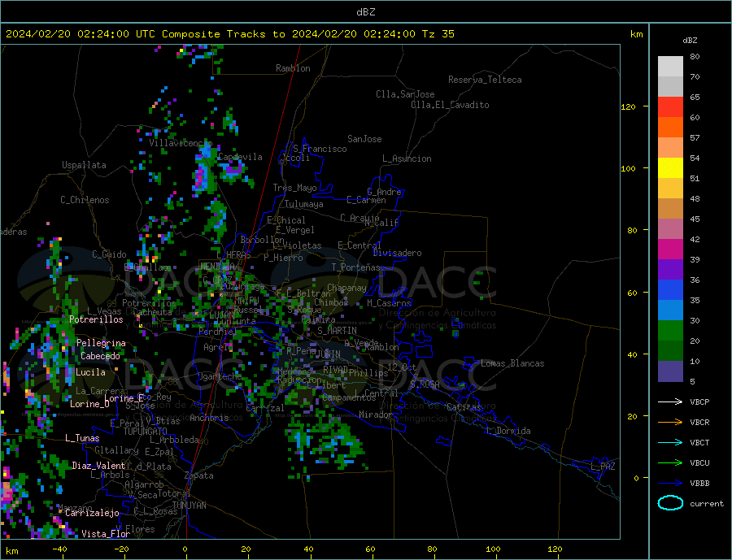
Task: Select the red 65 dBZ legend color
Action: 670,106
